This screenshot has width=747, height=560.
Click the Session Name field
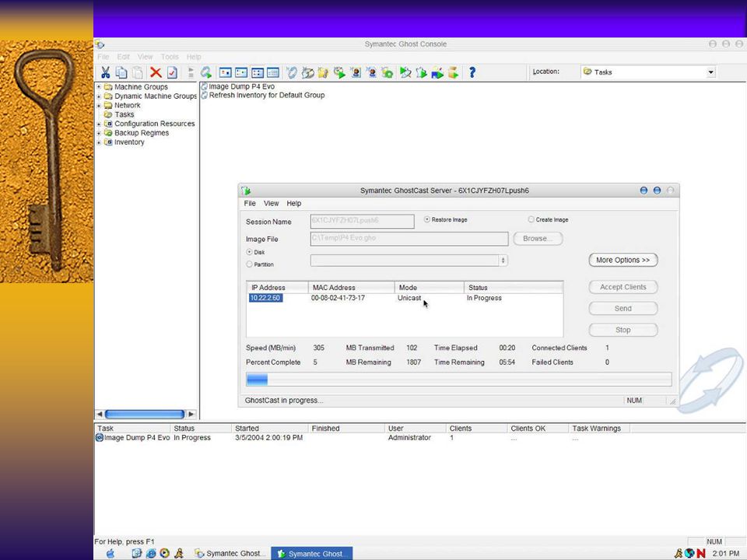click(x=362, y=221)
